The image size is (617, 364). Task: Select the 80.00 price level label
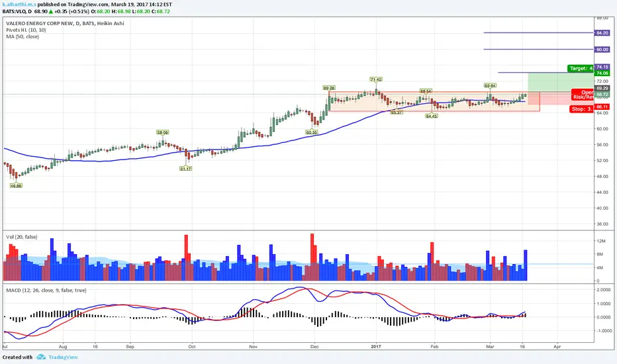tap(602, 50)
